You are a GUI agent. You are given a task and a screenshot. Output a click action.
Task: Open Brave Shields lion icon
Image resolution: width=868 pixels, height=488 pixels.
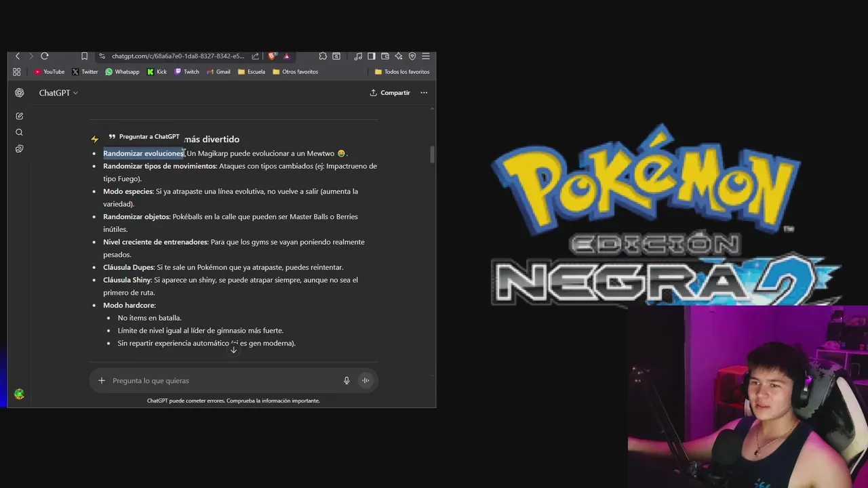(272, 56)
